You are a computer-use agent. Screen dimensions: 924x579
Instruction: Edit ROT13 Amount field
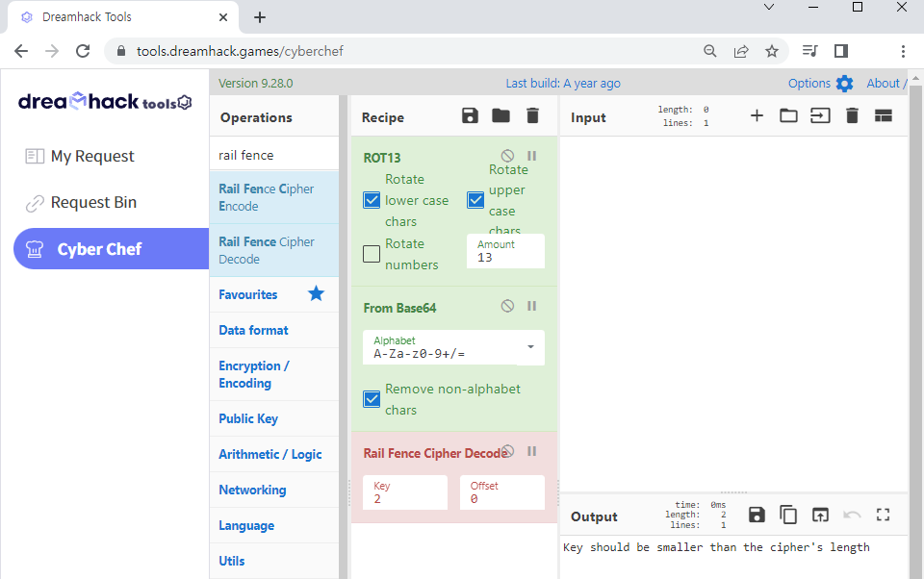tap(505, 251)
